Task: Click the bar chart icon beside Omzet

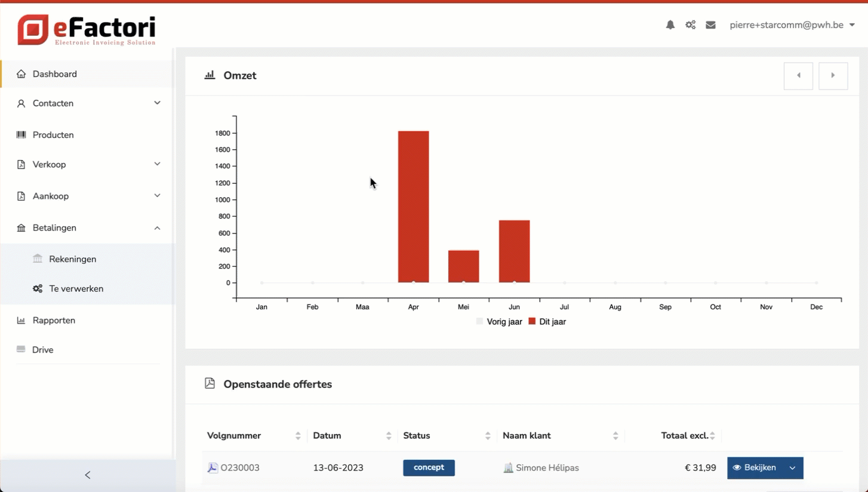Action: click(x=210, y=75)
